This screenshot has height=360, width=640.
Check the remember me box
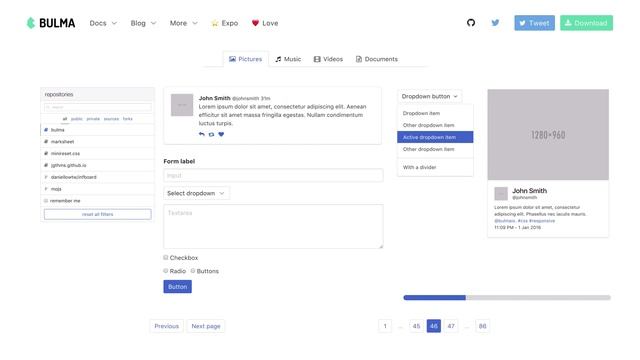[x=46, y=201]
